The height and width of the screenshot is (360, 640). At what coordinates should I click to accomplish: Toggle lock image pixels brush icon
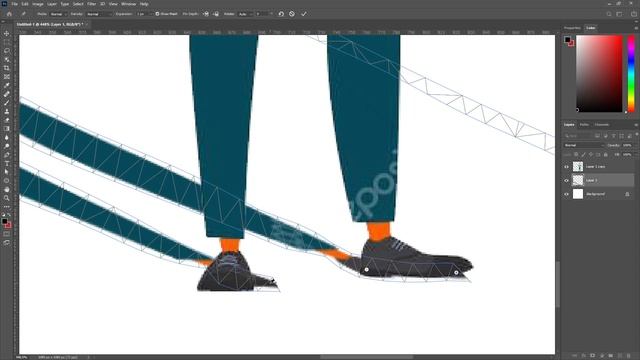point(583,155)
